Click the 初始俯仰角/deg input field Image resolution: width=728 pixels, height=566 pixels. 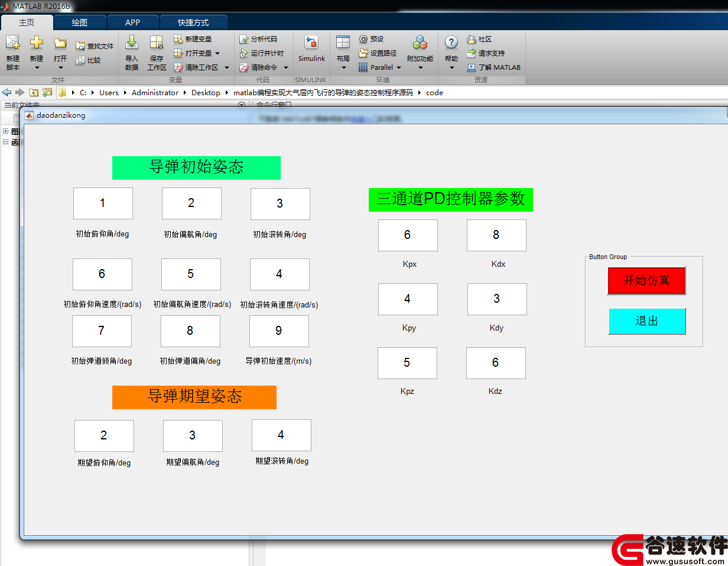pos(103,203)
